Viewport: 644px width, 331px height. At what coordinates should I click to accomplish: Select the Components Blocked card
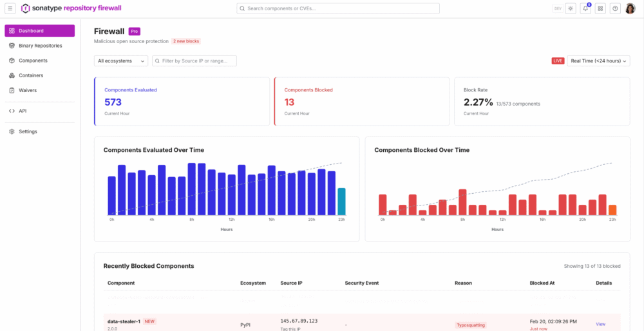tap(362, 102)
